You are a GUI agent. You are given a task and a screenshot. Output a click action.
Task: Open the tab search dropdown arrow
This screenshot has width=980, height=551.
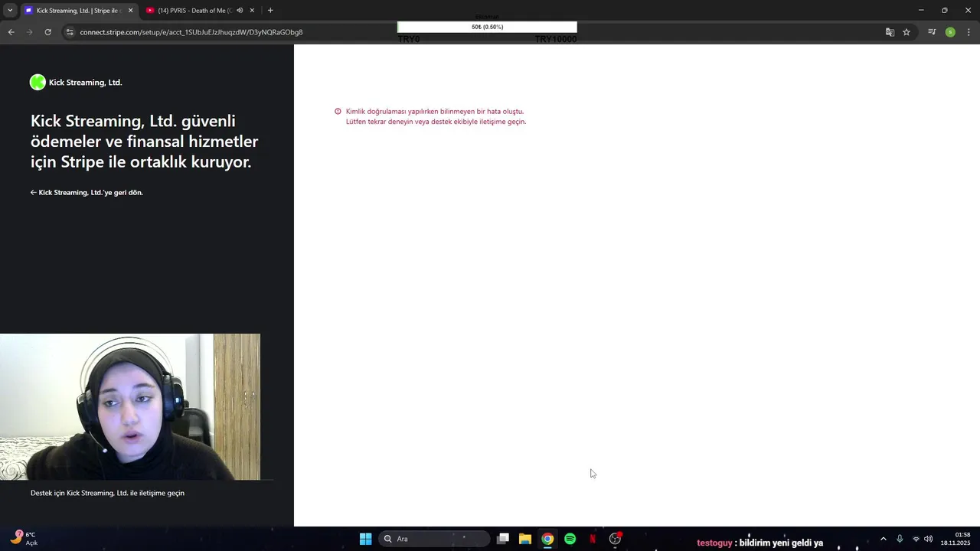tap(10, 11)
